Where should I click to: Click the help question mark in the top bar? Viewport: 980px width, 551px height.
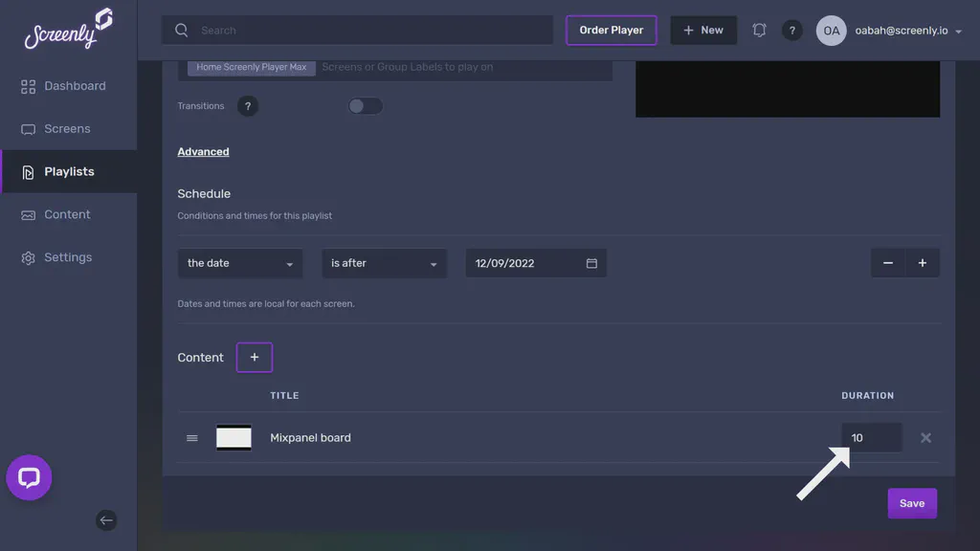[792, 30]
